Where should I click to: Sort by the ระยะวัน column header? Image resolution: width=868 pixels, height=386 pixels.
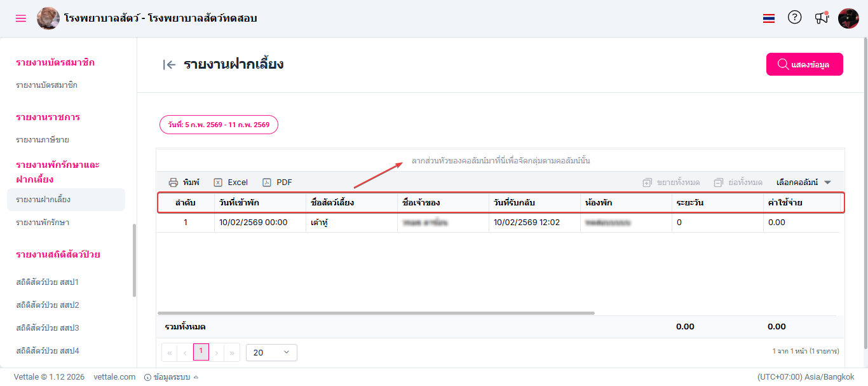click(717, 203)
